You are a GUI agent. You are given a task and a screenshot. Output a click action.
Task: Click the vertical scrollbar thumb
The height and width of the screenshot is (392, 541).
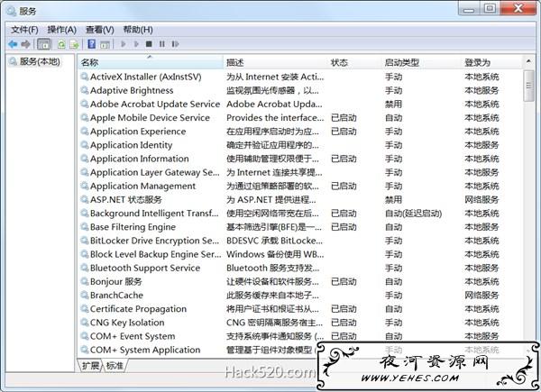[528, 86]
